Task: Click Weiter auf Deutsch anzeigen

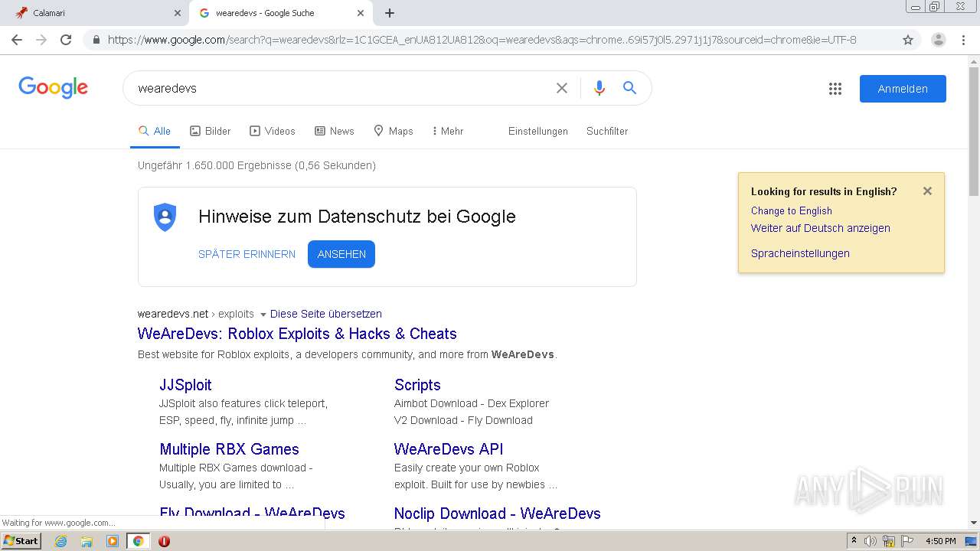Action: click(821, 228)
